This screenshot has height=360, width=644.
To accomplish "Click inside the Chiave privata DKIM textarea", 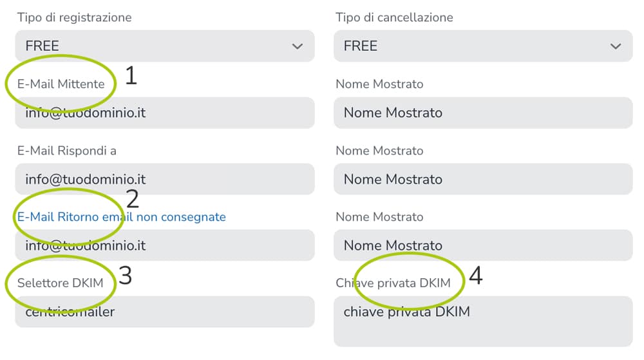I will [483, 321].
